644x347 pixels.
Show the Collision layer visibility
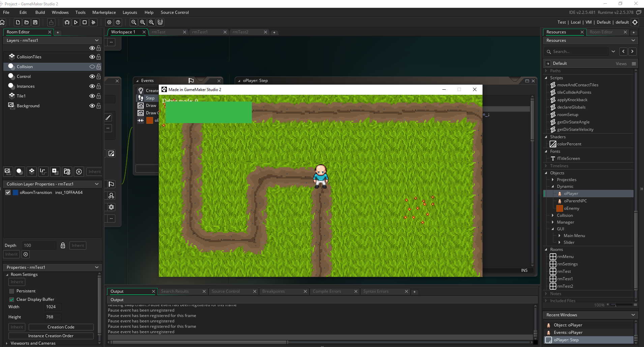point(92,66)
